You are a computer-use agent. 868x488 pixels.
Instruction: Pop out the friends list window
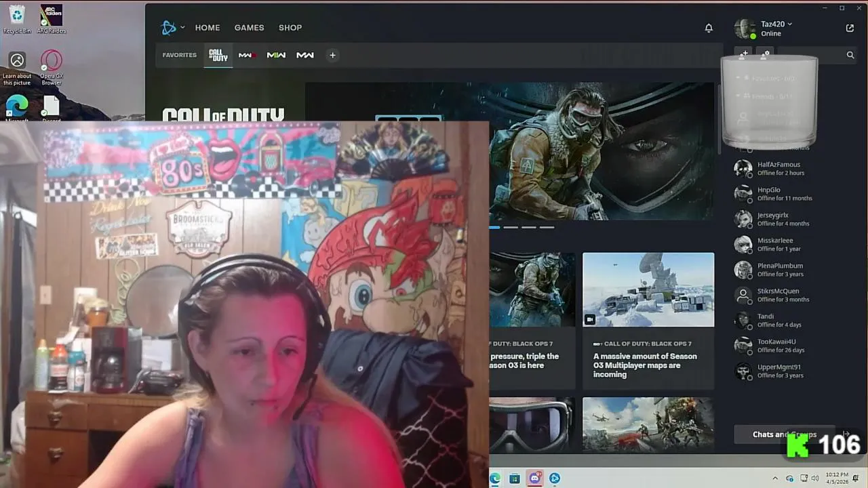[850, 28]
